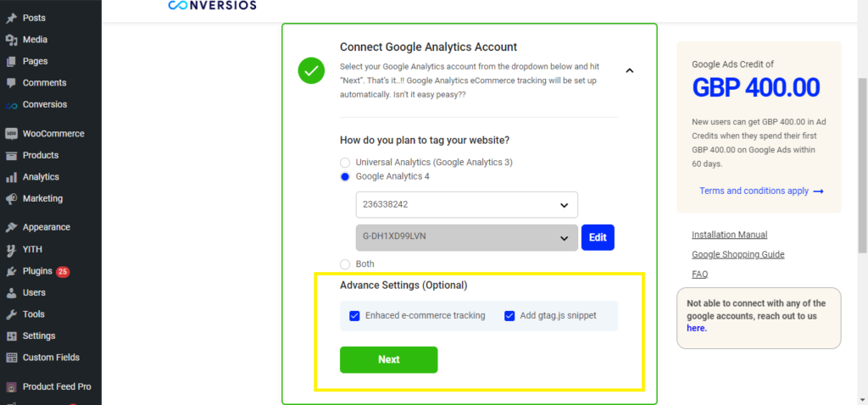Collapse the Connect Google Analytics Account section
Viewport: 868px width, 405px height.
pyautogui.click(x=630, y=70)
